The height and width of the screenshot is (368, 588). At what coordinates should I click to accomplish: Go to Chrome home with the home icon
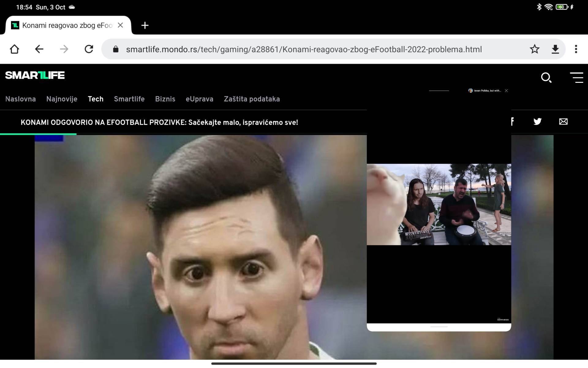pos(14,49)
